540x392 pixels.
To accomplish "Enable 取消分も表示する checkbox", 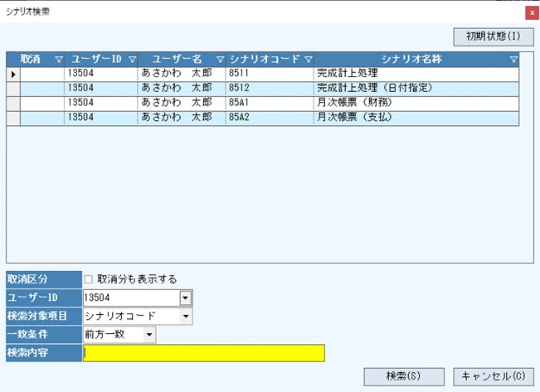I will pos(89,279).
